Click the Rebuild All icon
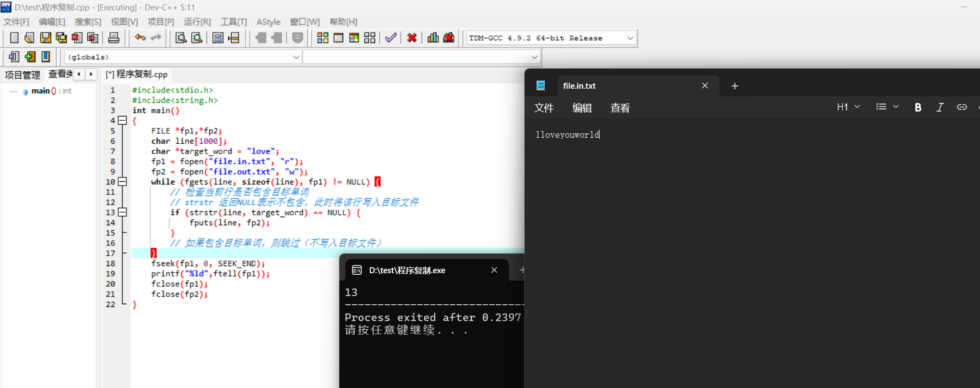 (370, 38)
